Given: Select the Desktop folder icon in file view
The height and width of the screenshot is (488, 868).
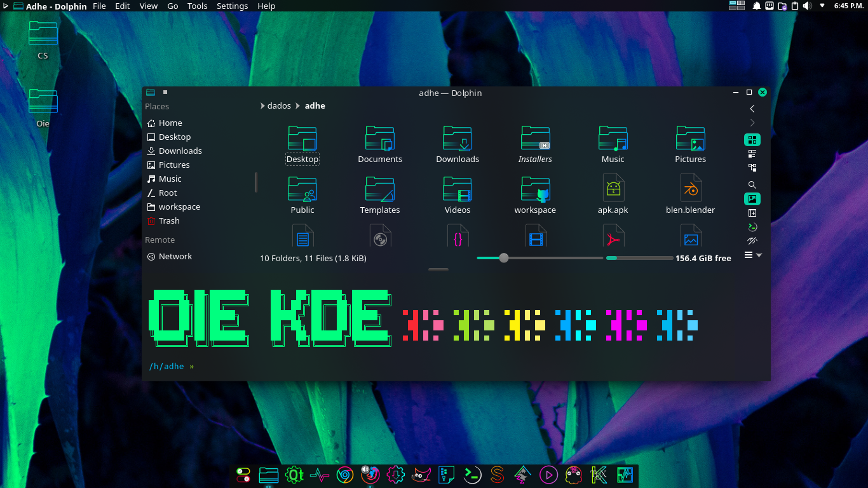Looking at the screenshot, I should pyautogui.click(x=302, y=138).
